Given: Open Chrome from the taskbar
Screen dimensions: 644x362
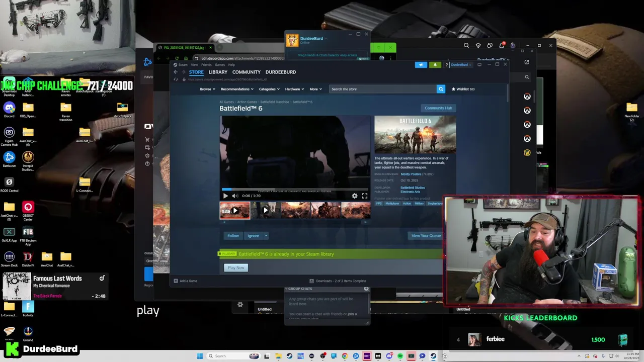Looking at the screenshot, I should pyautogui.click(x=345, y=356).
